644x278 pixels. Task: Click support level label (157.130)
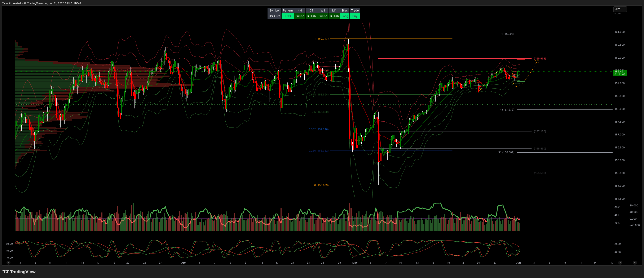[540, 131]
